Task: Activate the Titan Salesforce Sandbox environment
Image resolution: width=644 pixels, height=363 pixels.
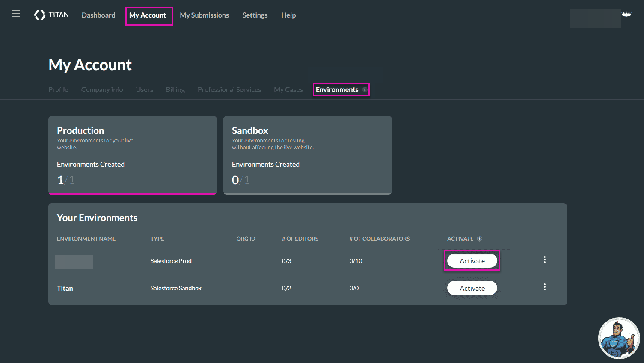Action: coord(472,288)
